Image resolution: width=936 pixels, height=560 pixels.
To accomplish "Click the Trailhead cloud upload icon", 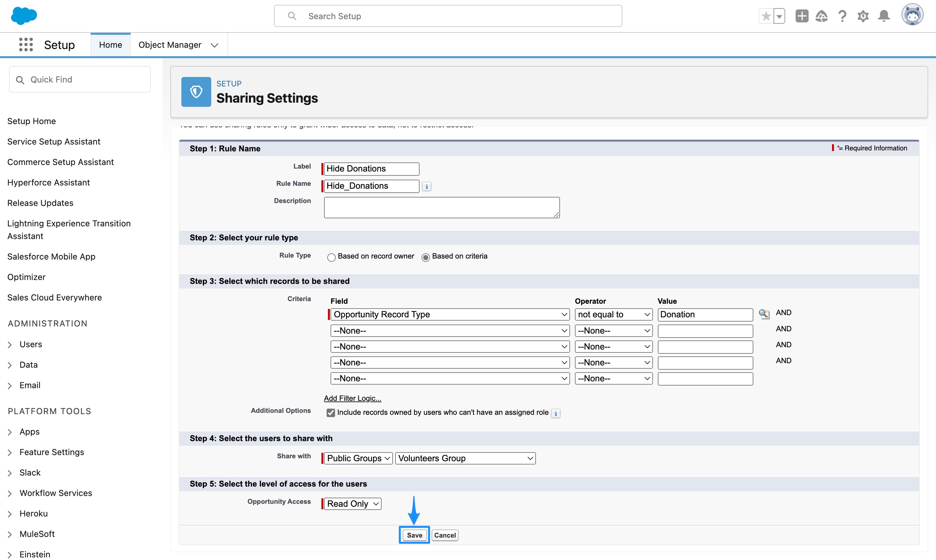I will click(x=822, y=16).
